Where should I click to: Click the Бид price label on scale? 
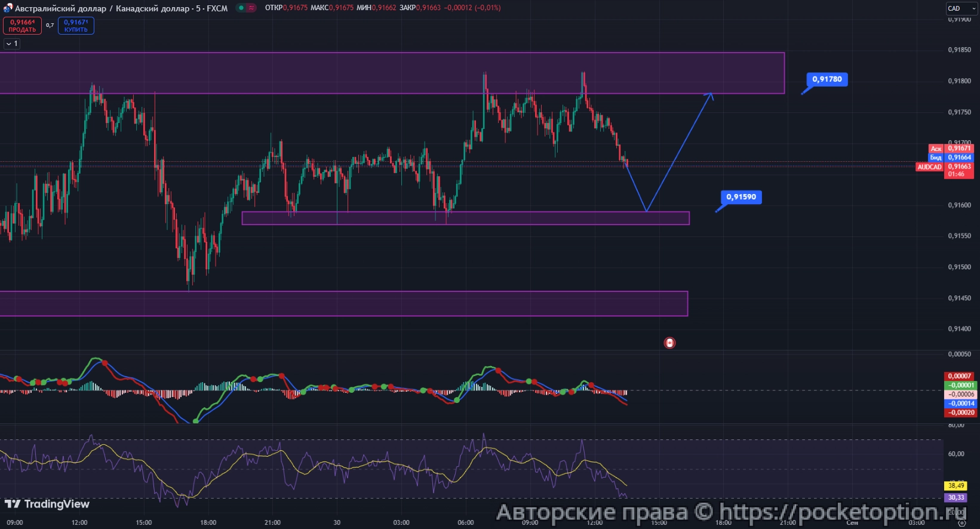pos(936,158)
